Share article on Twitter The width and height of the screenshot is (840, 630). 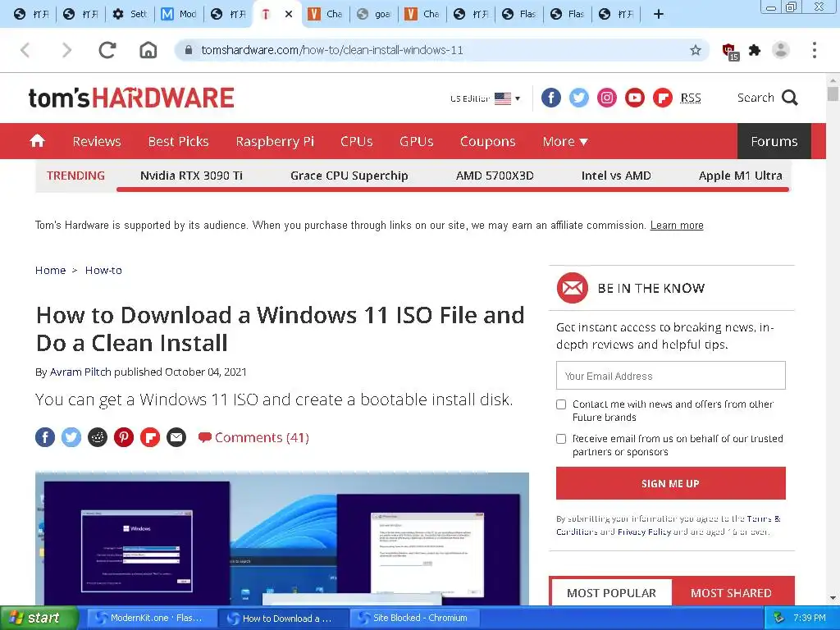[x=71, y=438]
